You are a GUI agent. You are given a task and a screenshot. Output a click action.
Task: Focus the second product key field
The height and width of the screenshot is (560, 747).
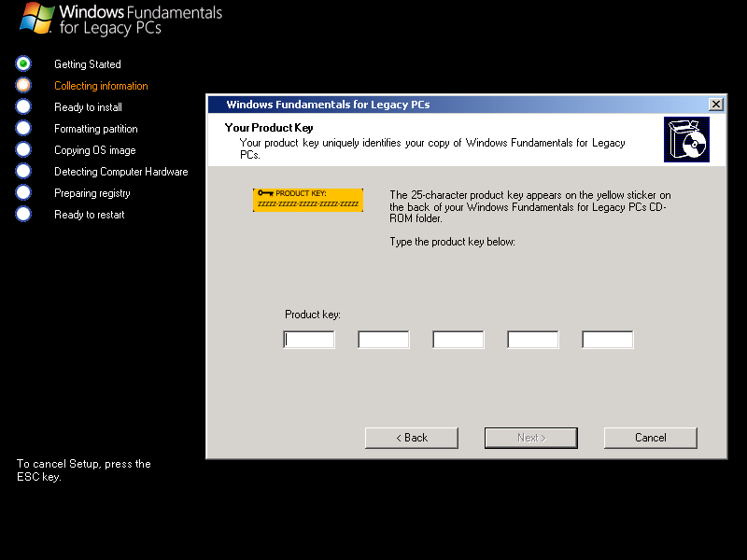384,340
